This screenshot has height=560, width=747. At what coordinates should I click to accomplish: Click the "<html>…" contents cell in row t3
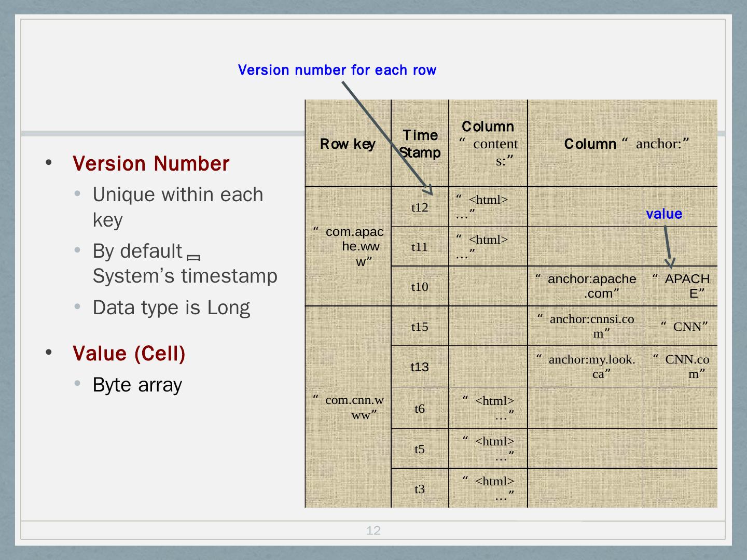tap(488, 488)
